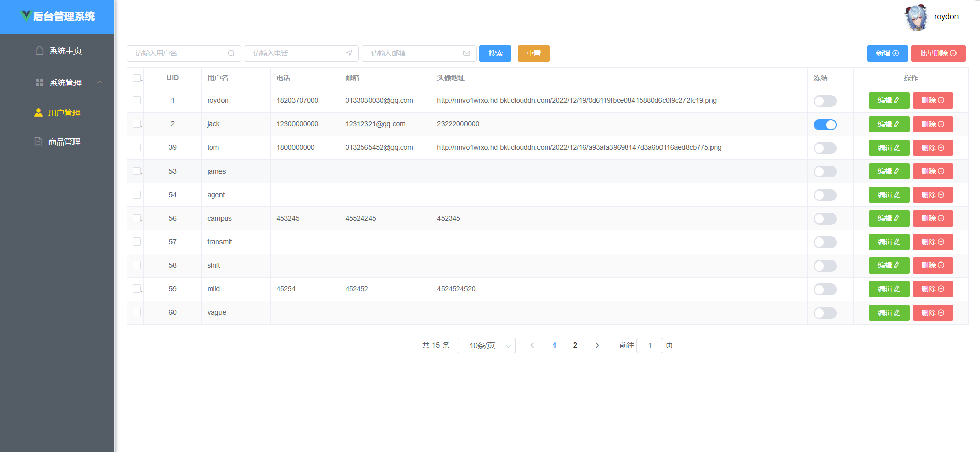
Task: Click the 批量删除 batch delete button
Action: [x=938, y=53]
